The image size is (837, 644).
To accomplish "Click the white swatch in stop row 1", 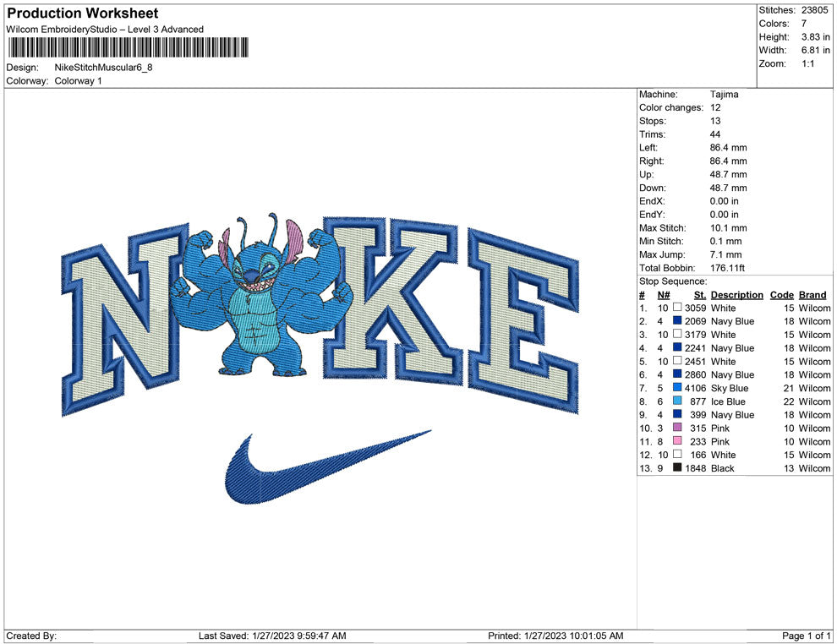I will (677, 308).
